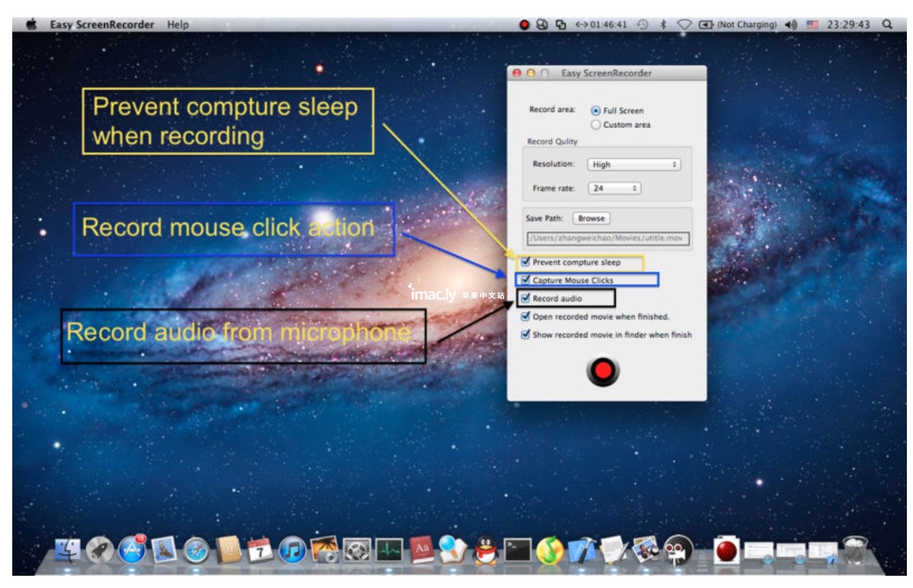Screen dimensions: 913x588
Task: Open System Preferences gear icon in Dock
Action: click(x=357, y=550)
